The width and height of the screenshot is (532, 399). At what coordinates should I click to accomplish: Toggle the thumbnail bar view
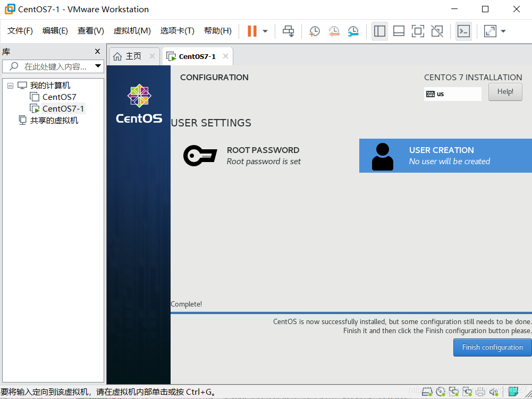point(399,31)
